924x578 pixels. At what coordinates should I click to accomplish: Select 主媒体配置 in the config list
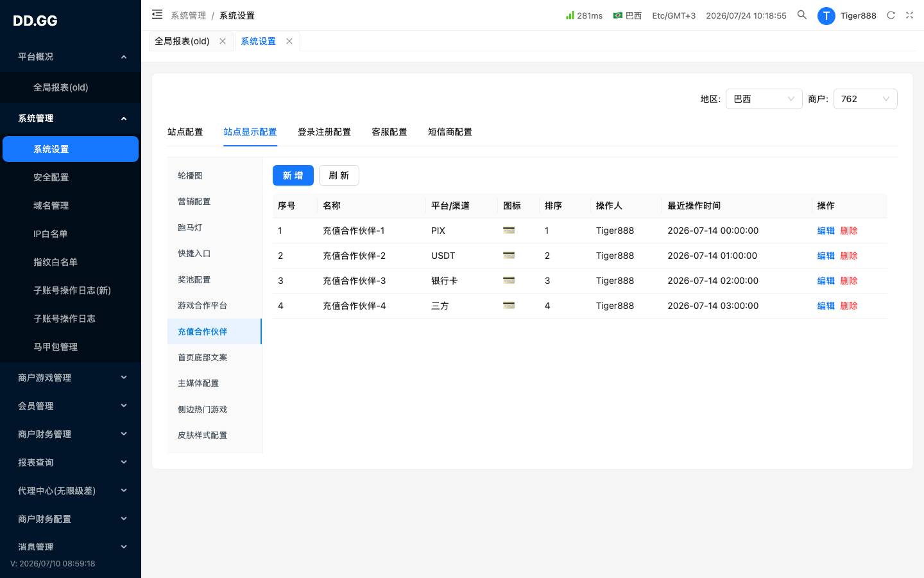coord(214,383)
